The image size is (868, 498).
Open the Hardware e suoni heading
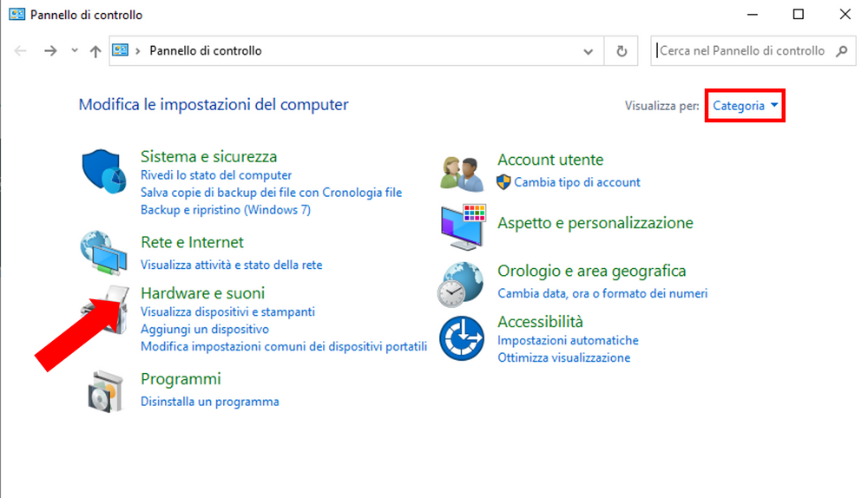click(202, 293)
